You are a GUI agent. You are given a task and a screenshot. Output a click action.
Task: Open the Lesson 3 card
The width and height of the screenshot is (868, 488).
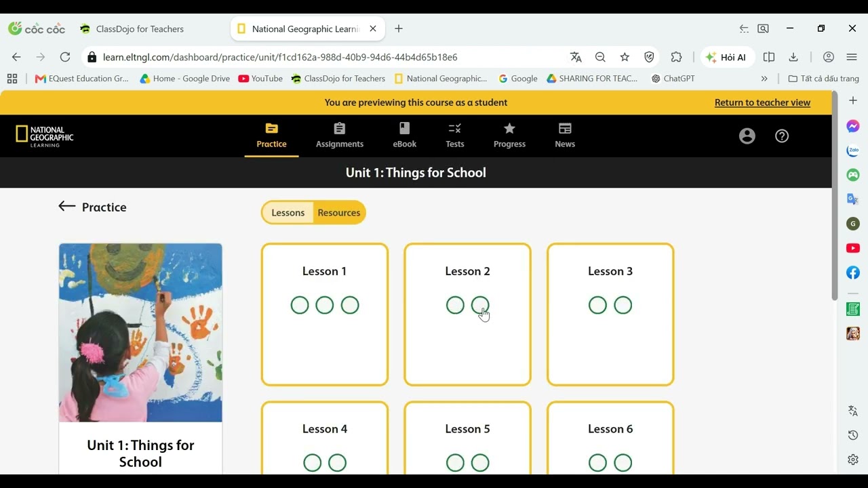tap(610, 314)
